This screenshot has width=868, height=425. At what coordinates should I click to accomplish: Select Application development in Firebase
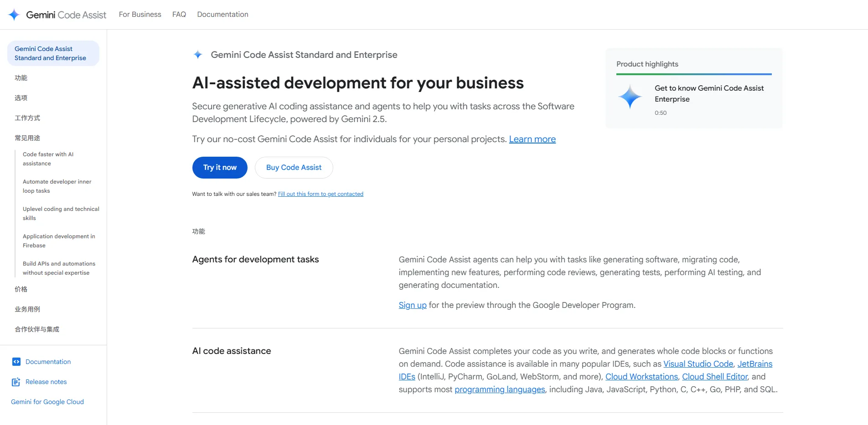pos(59,241)
